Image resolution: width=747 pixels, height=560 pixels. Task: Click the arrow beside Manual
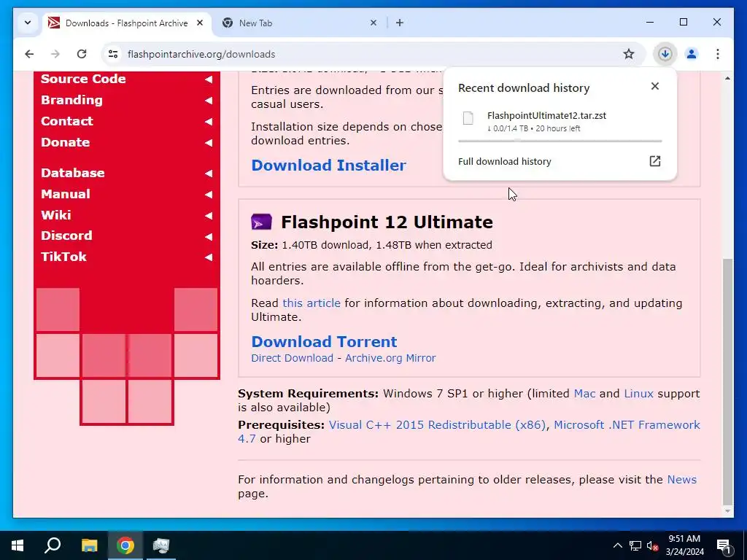click(x=209, y=194)
